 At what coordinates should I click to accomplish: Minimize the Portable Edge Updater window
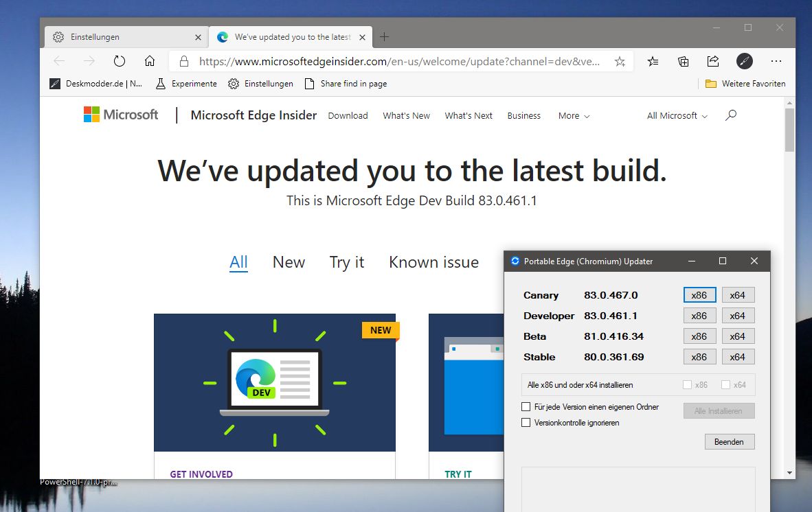tap(691, 261)
